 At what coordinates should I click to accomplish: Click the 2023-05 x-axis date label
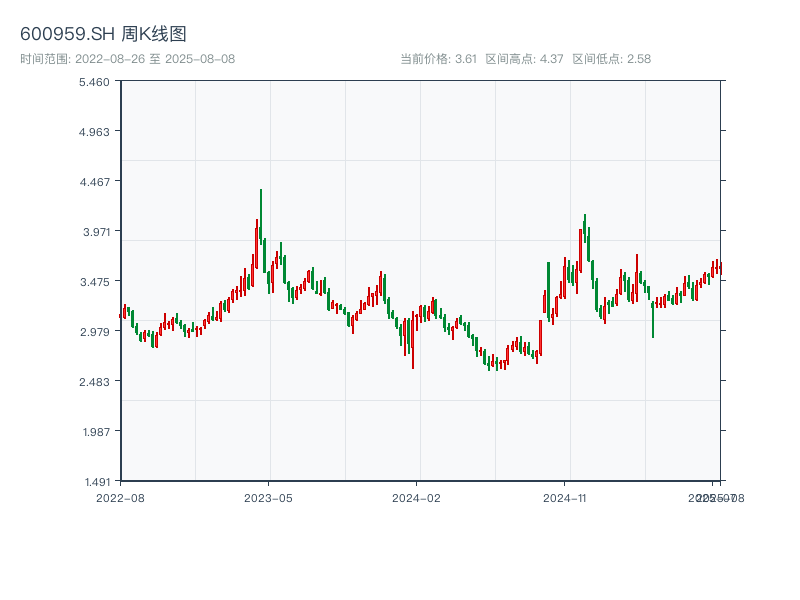pos(268,497)
